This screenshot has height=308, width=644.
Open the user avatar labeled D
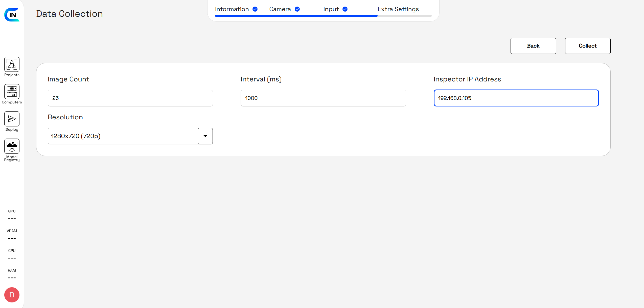pos(12,295)
